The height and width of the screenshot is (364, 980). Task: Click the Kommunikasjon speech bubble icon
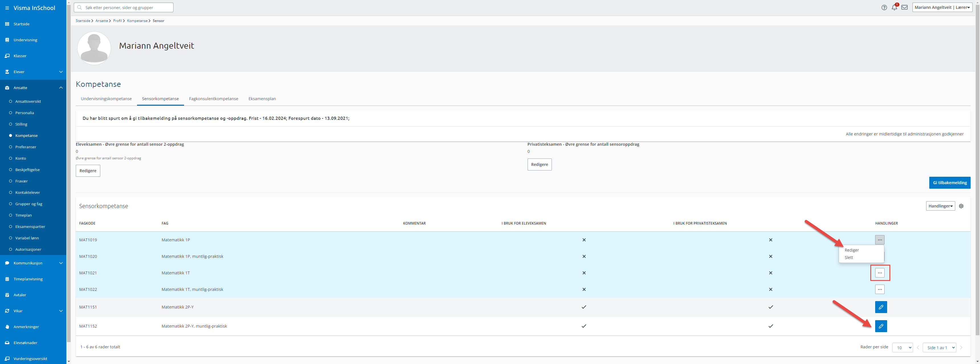pos(7,263)
